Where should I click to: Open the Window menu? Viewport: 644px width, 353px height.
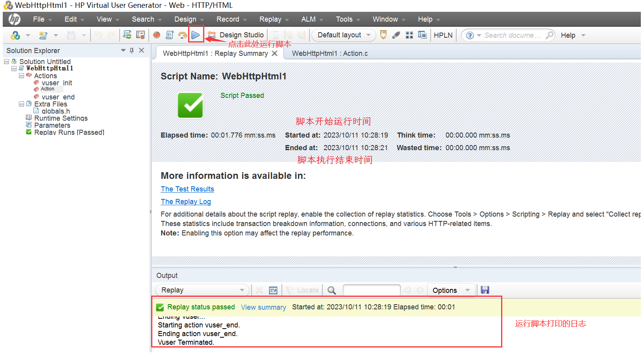click(389, 19)
